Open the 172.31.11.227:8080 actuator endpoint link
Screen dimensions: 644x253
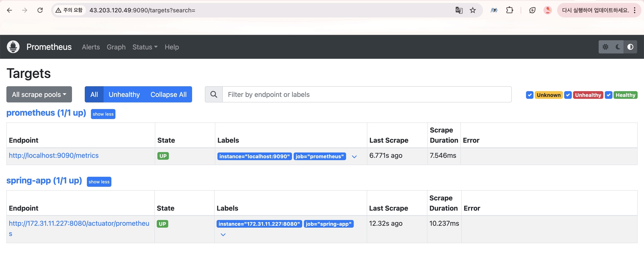click(x=79, y=228)
